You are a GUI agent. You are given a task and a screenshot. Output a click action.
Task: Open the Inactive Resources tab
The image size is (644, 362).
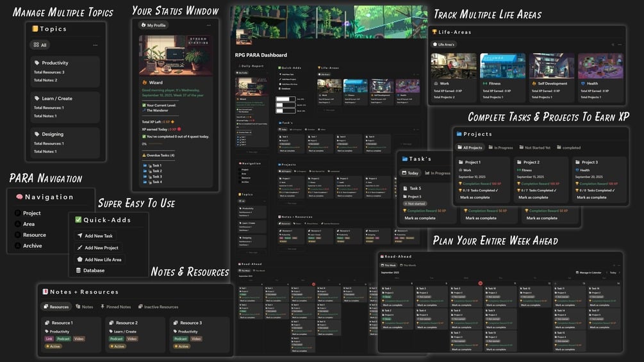pyautogui.click(x=158, y=307)
